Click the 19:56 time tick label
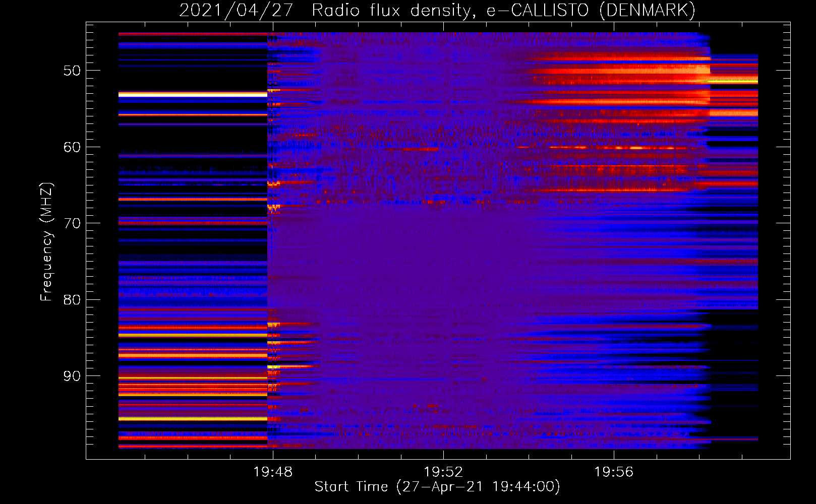 pyautogui.click(x=614, y=472)
